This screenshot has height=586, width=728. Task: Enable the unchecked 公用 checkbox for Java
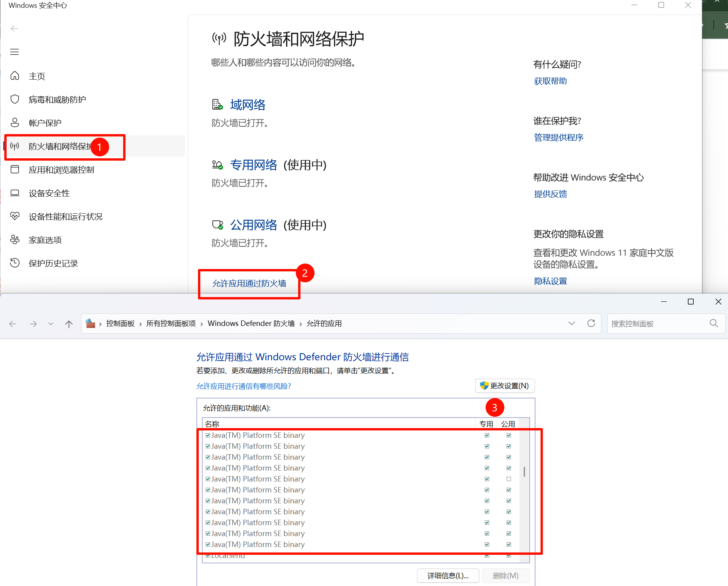(509, 479)
